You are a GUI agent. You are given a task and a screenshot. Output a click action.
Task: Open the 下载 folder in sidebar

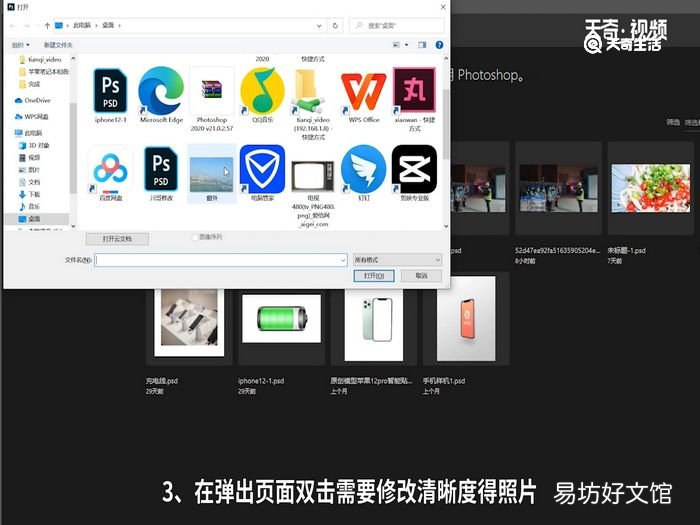click(x=29, y=194)
